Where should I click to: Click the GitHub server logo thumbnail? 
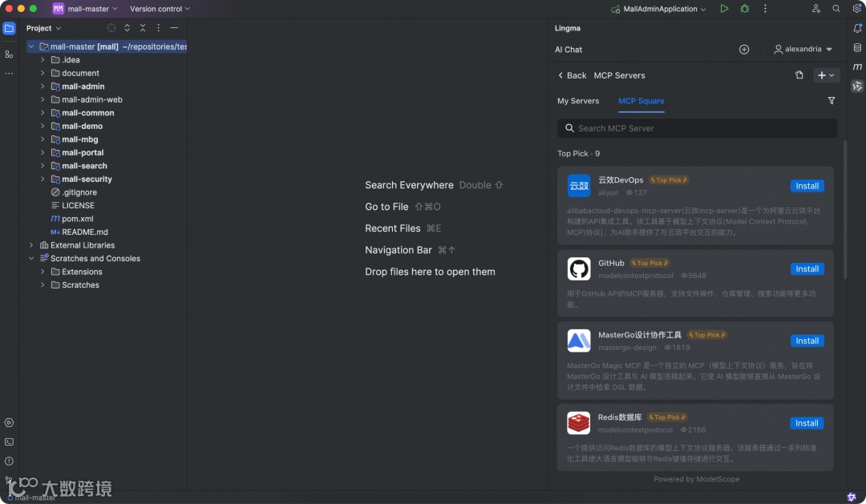pos(579,269)
